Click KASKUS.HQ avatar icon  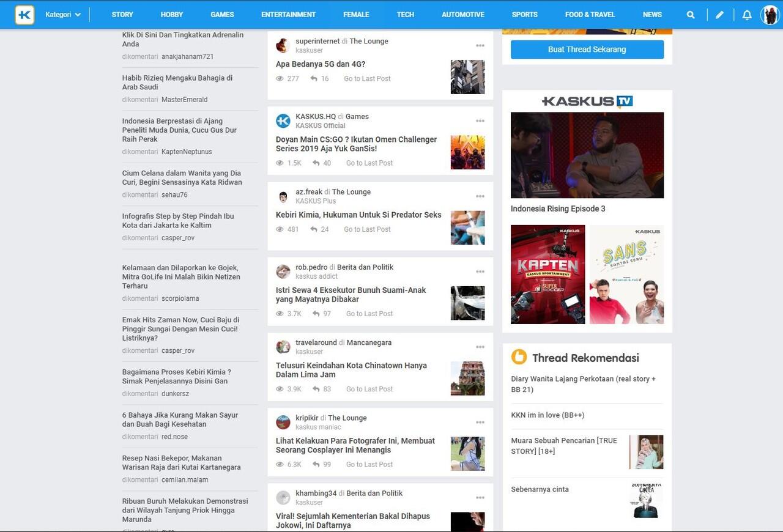coord(283,121)
